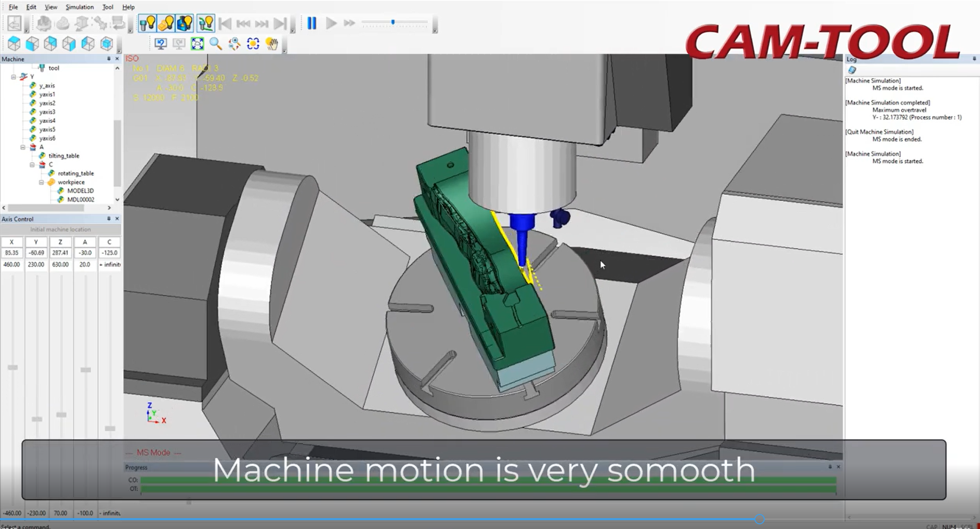The height and width of the screenshot is (529, 980).
Task: Select MDL00002 in the Machine tree
Action: coord(81,199)
